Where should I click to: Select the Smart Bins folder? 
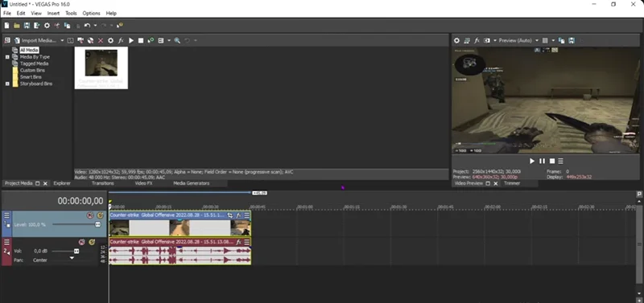pos(31,77)
